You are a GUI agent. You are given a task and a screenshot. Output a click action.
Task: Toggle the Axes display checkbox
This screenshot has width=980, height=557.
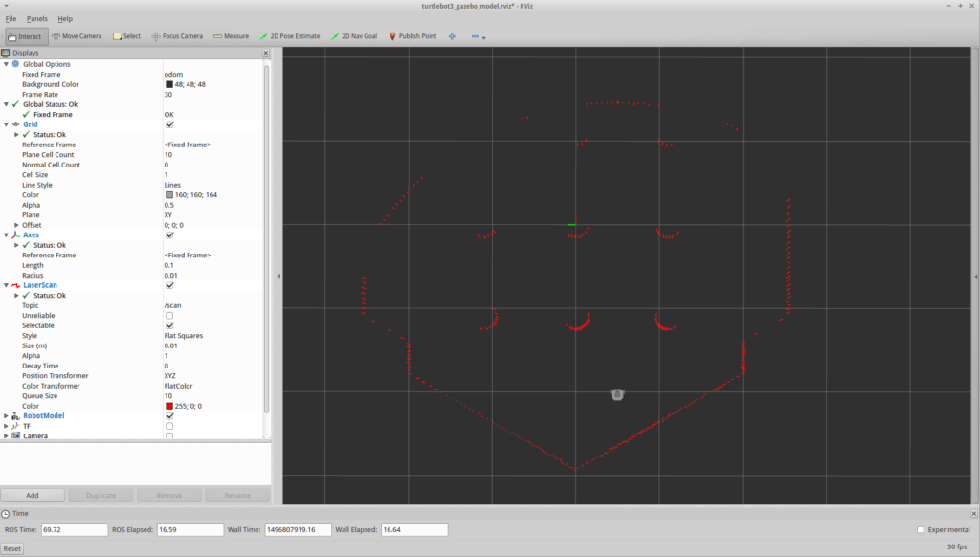(169, 235)
